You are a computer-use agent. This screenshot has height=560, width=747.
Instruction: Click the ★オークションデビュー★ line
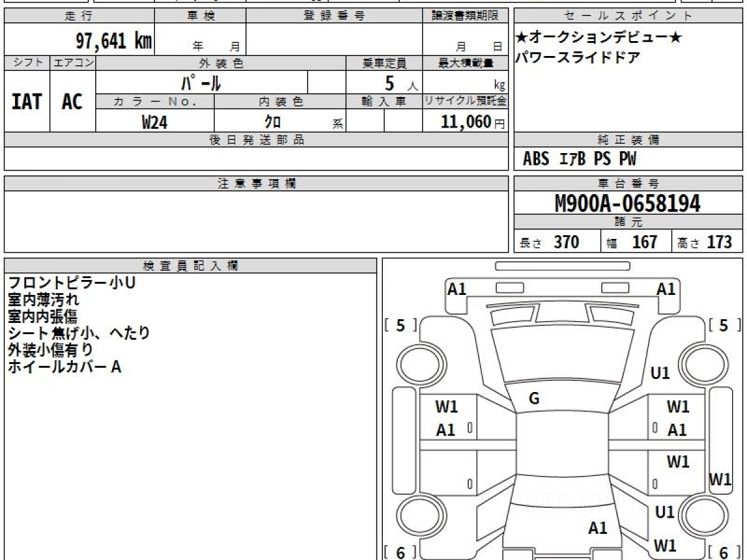pyautogui.click(x=598, y=38)
